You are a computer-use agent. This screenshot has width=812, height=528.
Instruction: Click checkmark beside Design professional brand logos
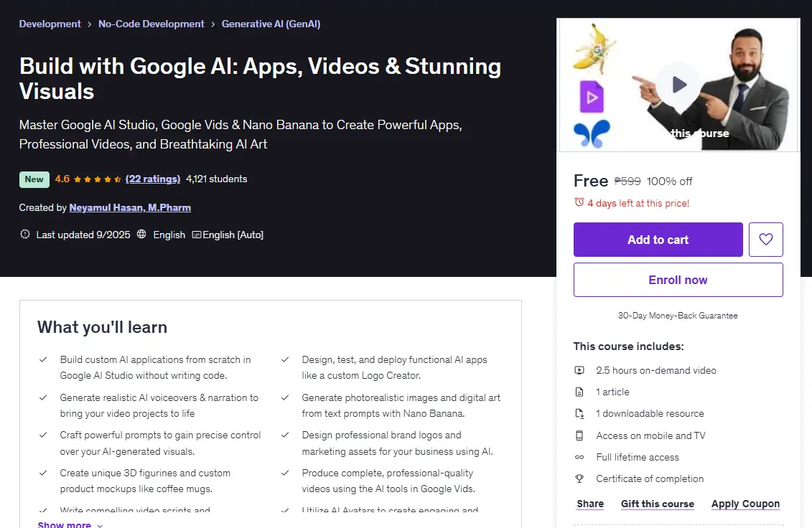pos(285,435)
